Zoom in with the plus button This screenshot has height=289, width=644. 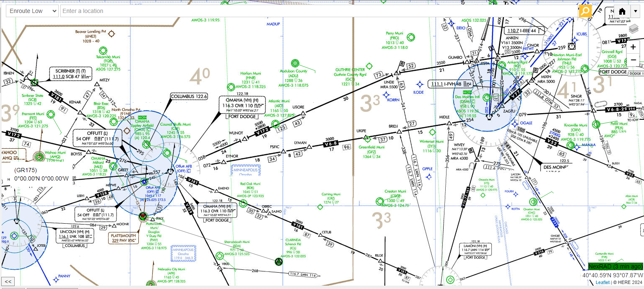pyautogui.click(x=633, y=47)
